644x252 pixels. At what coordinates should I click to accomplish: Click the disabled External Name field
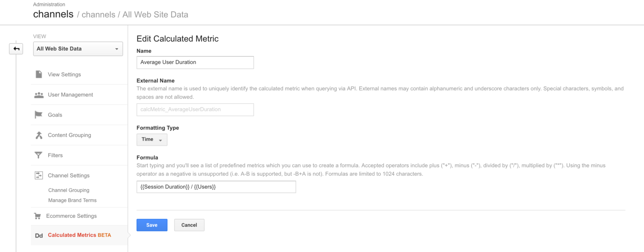pos(195,110)
